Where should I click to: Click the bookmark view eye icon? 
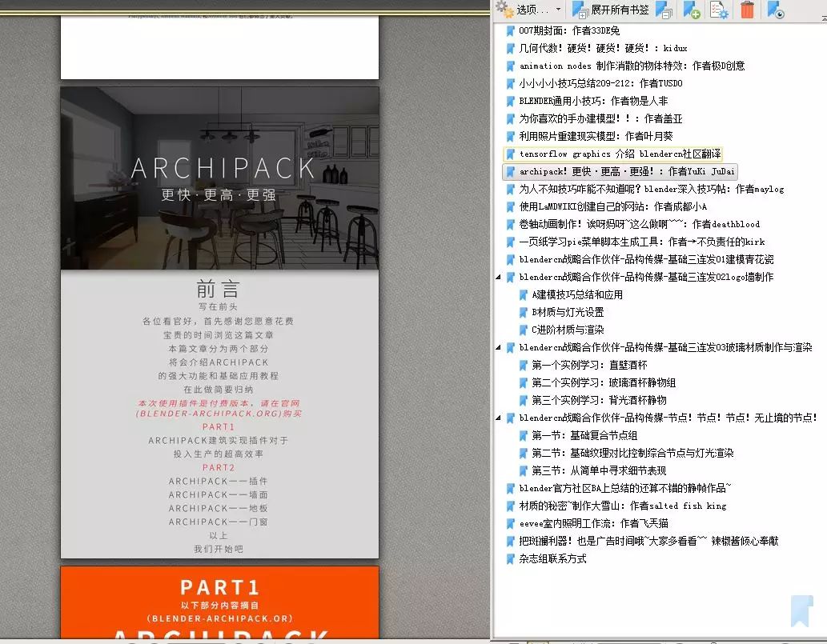click(775, 10)
